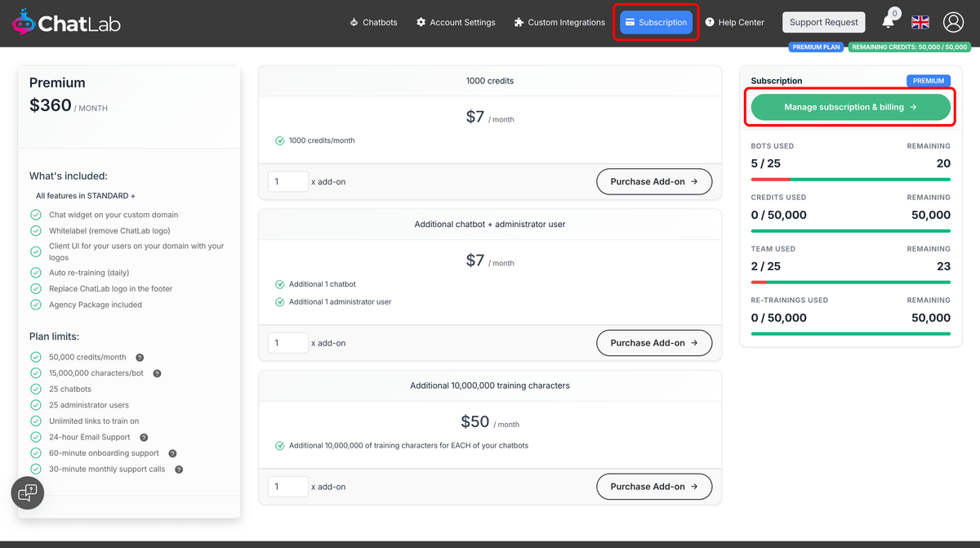The width and height of the screenshot is (980, 548).
Task: Go to the Chatbots menu item
Action: coord(373,22)
